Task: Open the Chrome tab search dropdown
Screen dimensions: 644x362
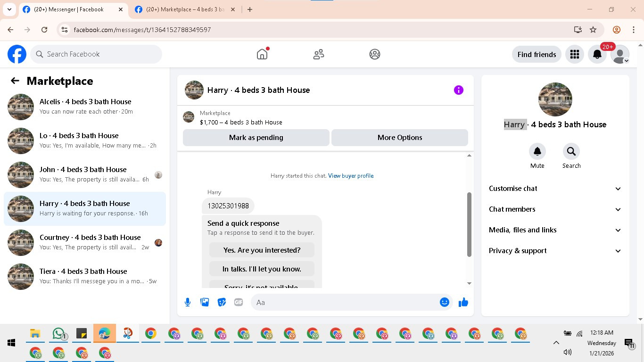Action: click(x=9, y=9)
